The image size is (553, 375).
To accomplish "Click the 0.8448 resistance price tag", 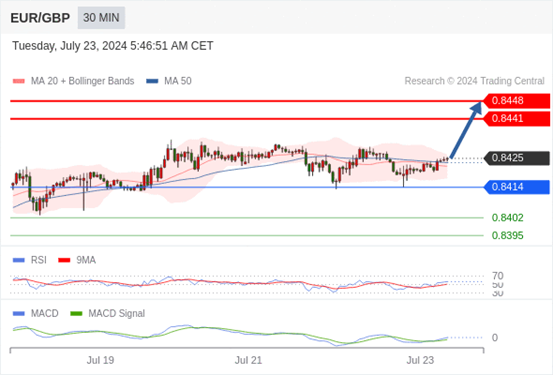I will tap(516, 101).
